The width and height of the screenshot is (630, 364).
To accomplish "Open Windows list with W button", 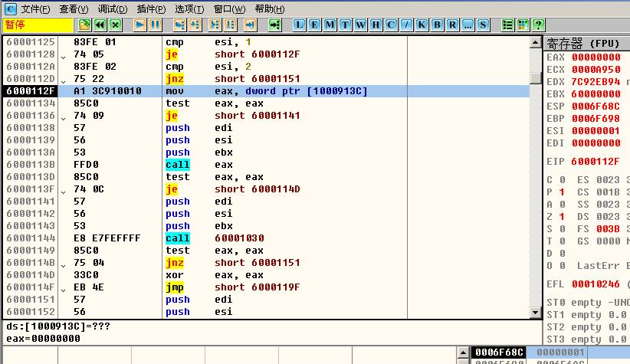I will (360, 25).
